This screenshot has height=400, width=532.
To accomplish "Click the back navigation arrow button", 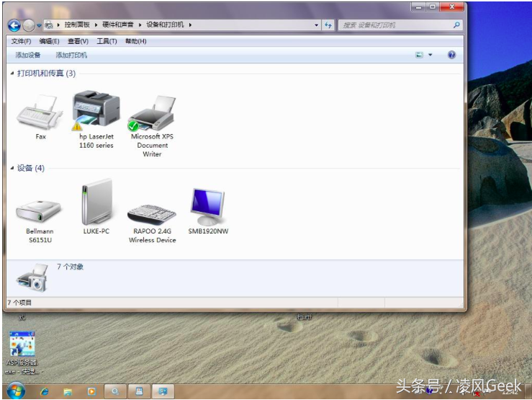I will click(x=14, y=25).
